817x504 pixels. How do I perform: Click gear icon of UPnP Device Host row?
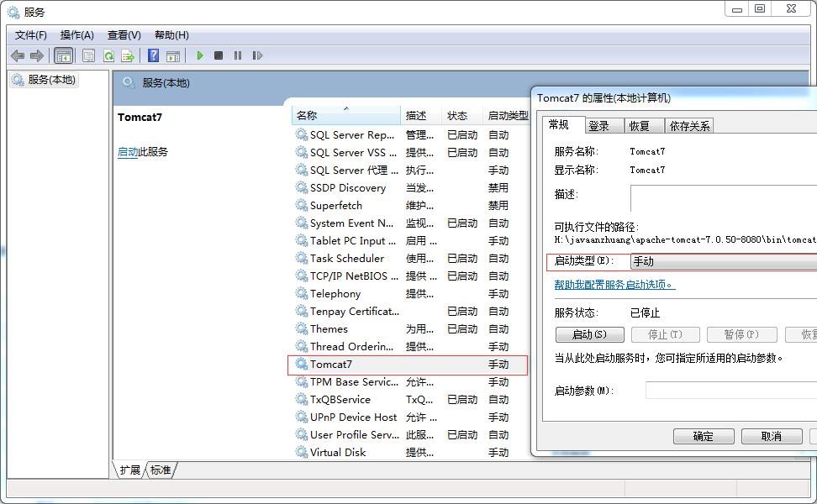[302, 417]
